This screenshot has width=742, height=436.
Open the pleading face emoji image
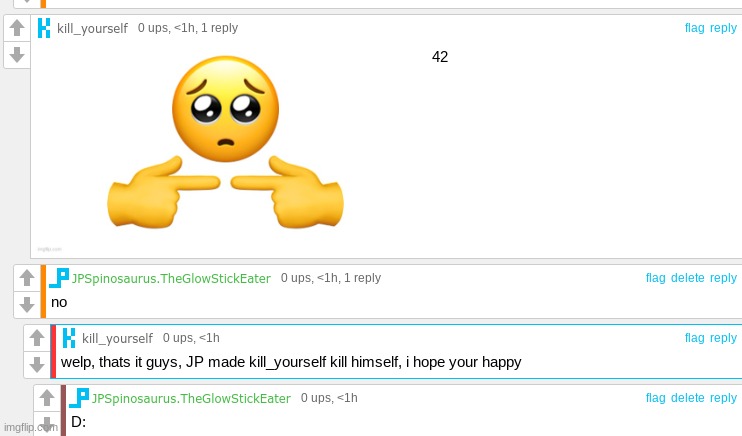(225, 142)
